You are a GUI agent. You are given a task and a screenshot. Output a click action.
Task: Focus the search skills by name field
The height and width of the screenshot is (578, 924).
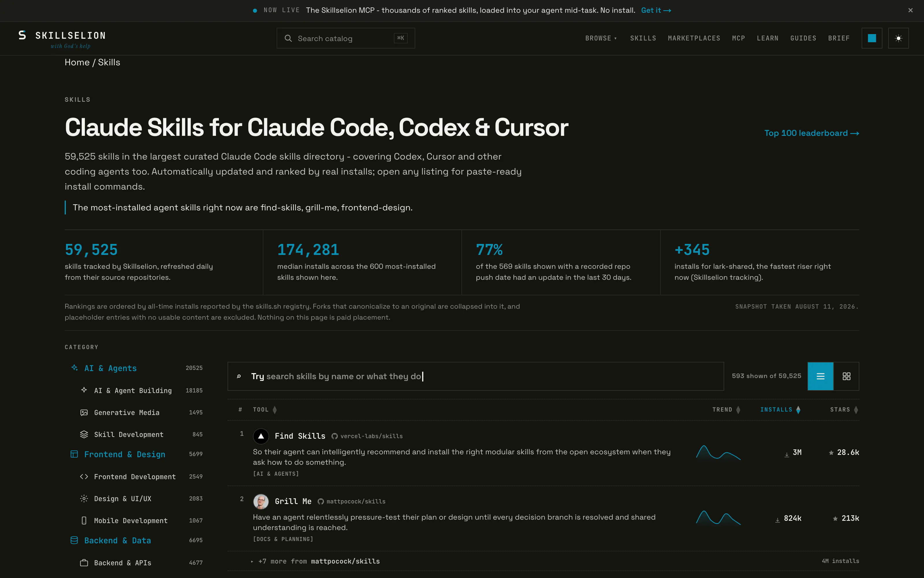(x=476, y=376)
